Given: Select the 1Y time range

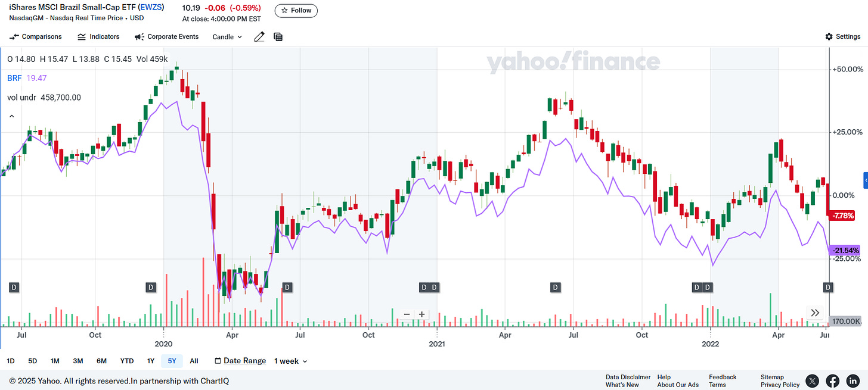Looking at the screenshot, I should point(151,361).
